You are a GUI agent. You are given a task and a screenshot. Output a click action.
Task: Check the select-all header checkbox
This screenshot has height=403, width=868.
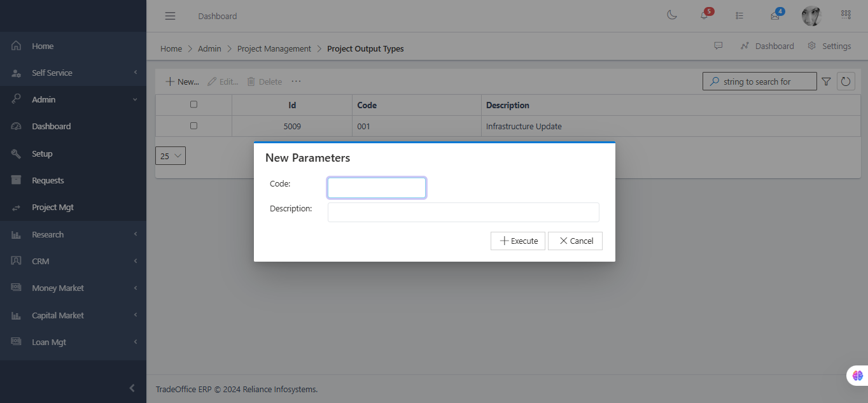pyautogui.click(x=193, y=104)
